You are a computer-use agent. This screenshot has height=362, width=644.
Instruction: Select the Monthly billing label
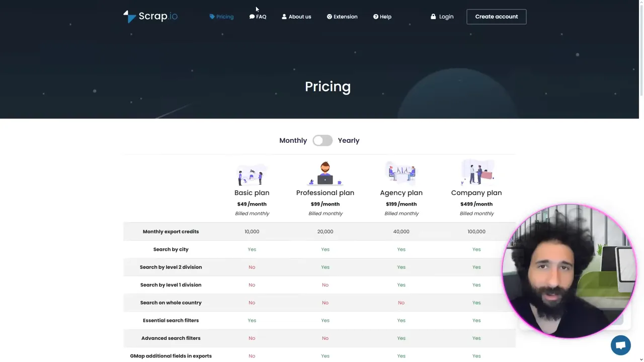pos(293,140)
